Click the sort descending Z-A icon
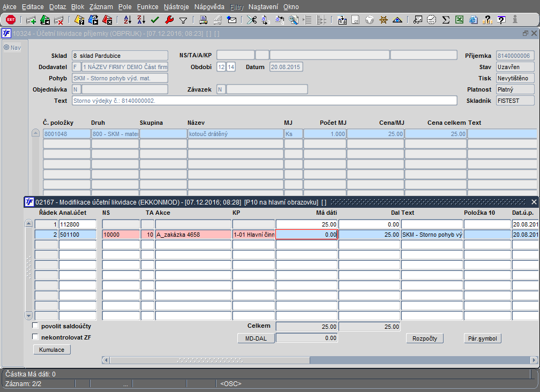Image resolution: width=540 pixels, height=392 pixels. [x=141, y=20]
